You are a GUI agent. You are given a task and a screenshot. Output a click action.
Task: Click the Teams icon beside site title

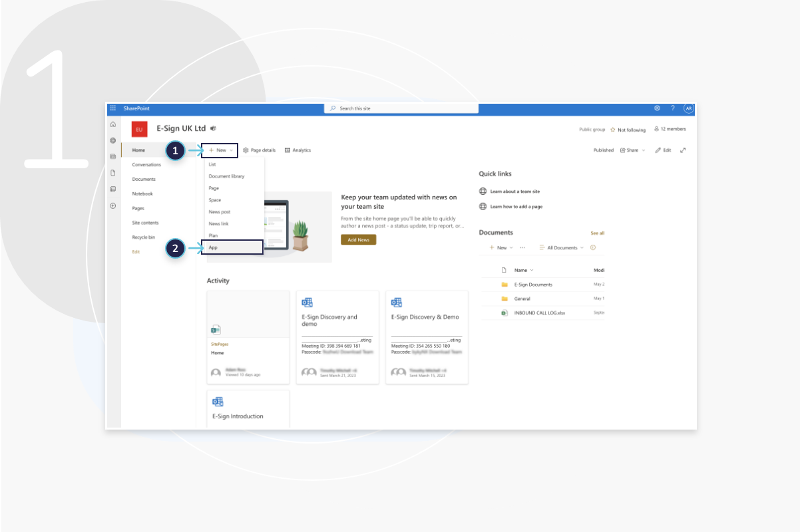(213, 128)
